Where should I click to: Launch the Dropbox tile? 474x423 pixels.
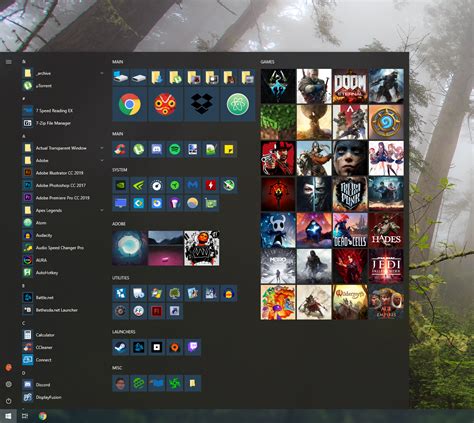[202, 104]
